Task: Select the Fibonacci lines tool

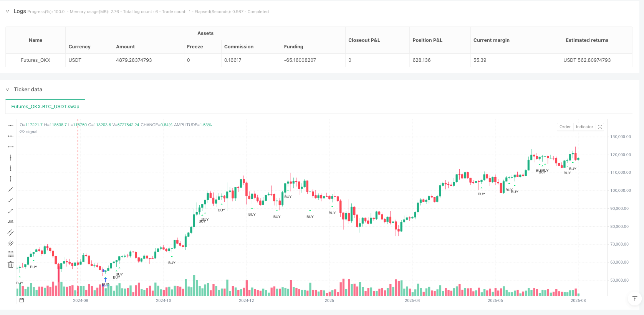Action: (11, 254)
